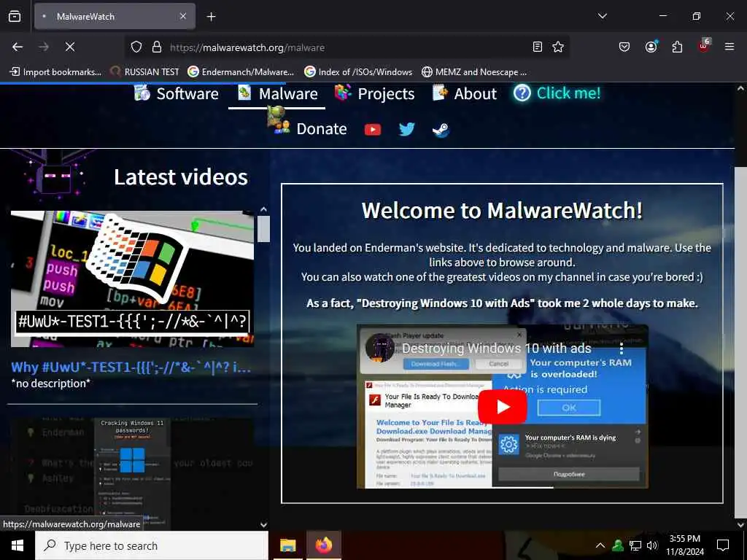Viewport: 747px width, 560px height.
Task: Open Index of /ISOs/Windows bookmark
Action: pyautogui.click(x=358, y=72)
